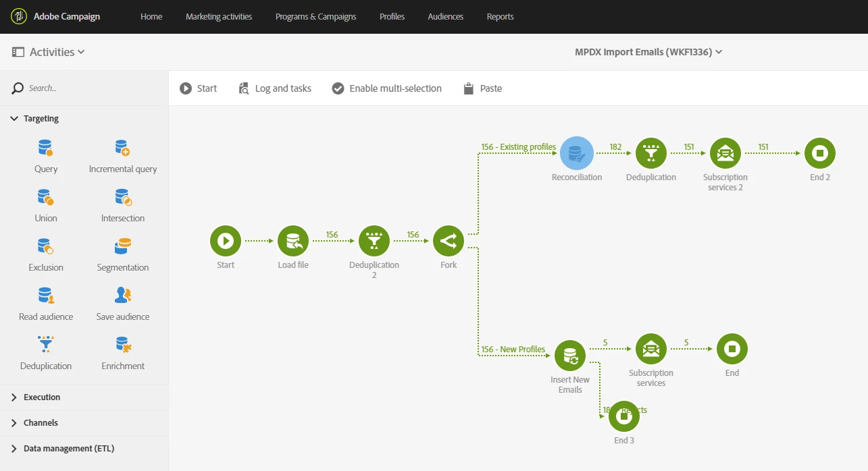Screen dimensions: 868x471
Task: Click the Start node in workflow
Action: coord(226,241)
